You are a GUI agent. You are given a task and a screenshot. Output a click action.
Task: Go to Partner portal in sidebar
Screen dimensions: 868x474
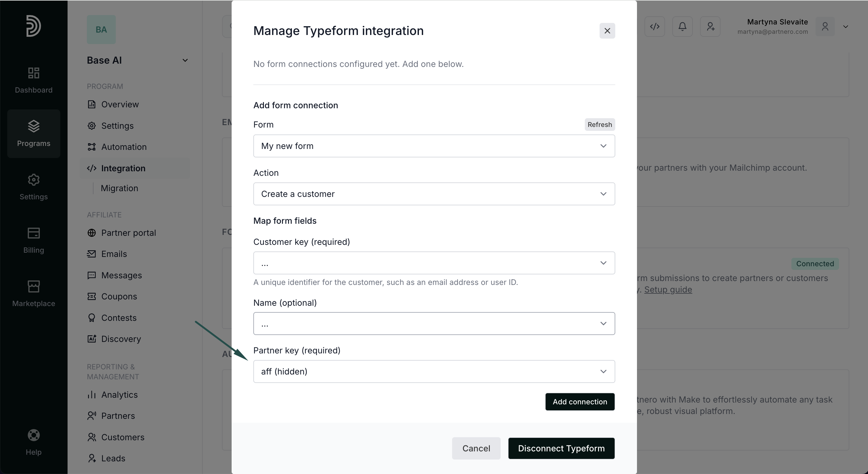click(x=128, y=233)
